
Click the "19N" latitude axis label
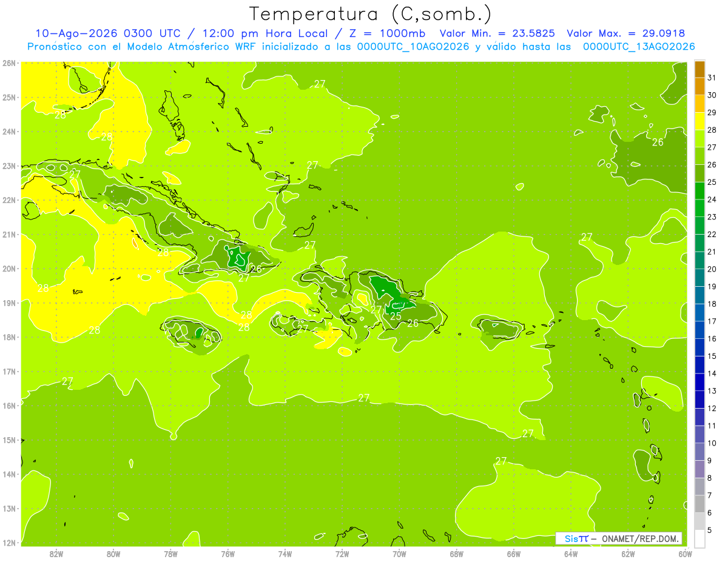(9, 303)
